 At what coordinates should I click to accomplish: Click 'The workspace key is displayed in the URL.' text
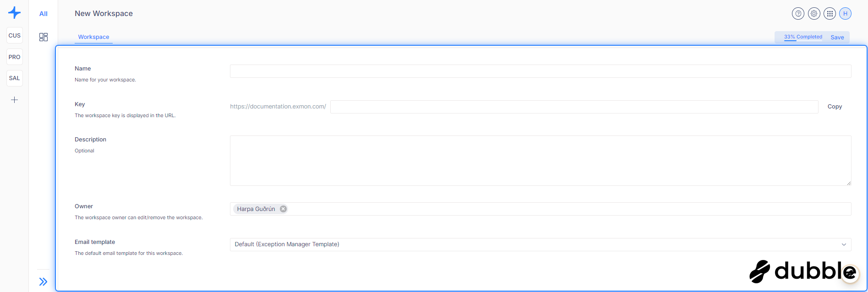pos(125,115)
